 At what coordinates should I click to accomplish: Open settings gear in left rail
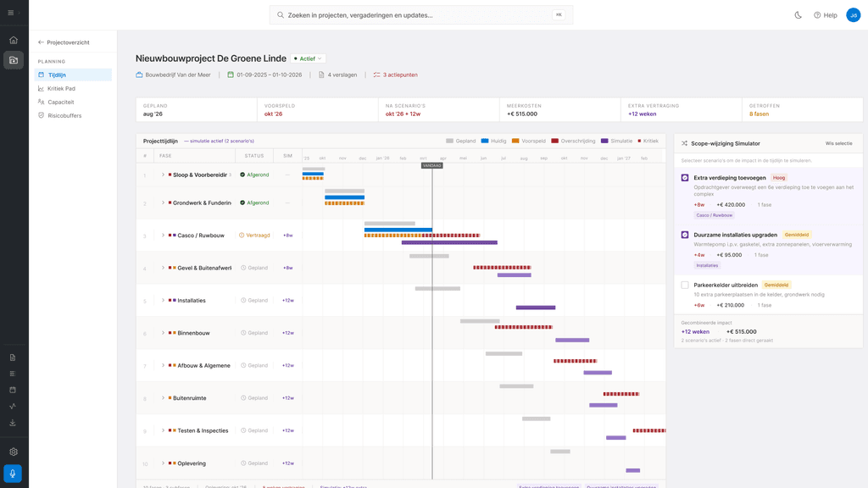14,452
